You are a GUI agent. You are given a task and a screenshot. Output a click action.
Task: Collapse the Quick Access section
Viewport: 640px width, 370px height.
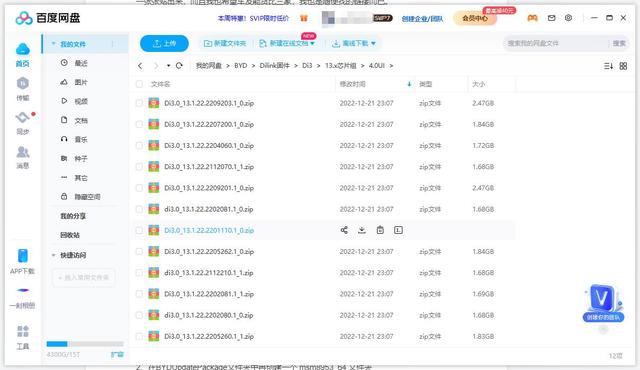pos(53,255)
